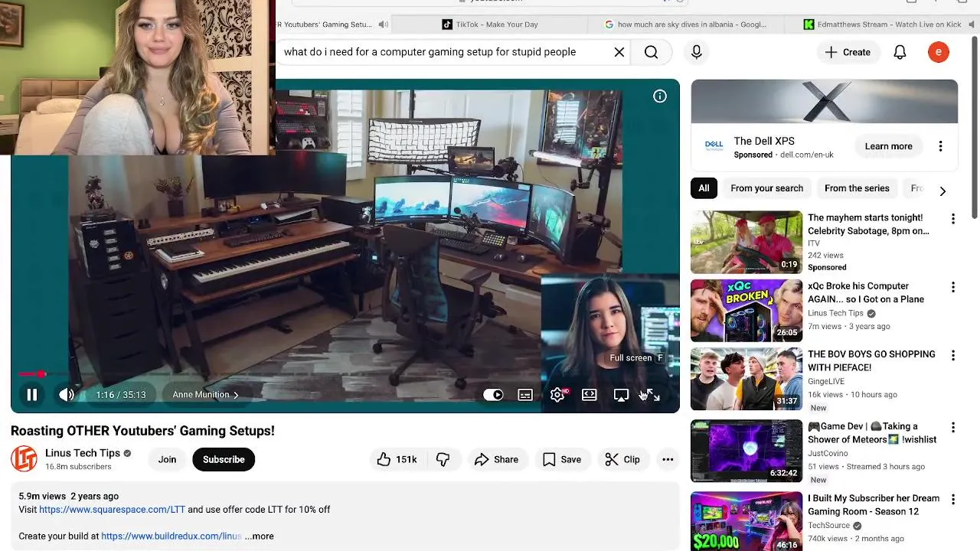Screen dimensions: 980x551
Task: Open AirPlay cast icon
Action: pos(621,395)
